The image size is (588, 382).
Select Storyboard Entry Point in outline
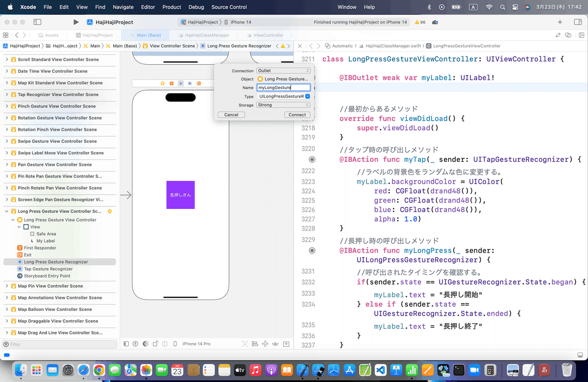click(47, 276)
